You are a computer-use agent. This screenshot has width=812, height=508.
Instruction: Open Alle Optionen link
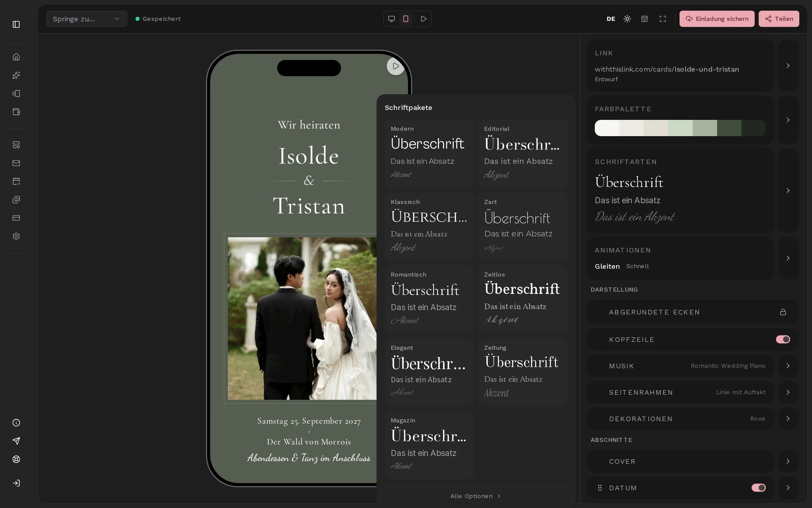[476, 496]
